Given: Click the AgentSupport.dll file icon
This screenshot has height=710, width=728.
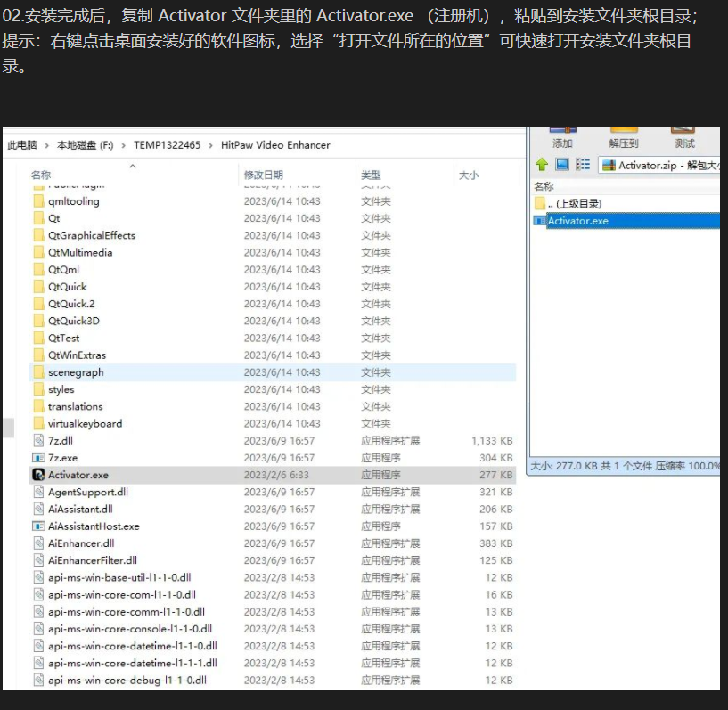Looking at the screenshot, I should 38,492.
